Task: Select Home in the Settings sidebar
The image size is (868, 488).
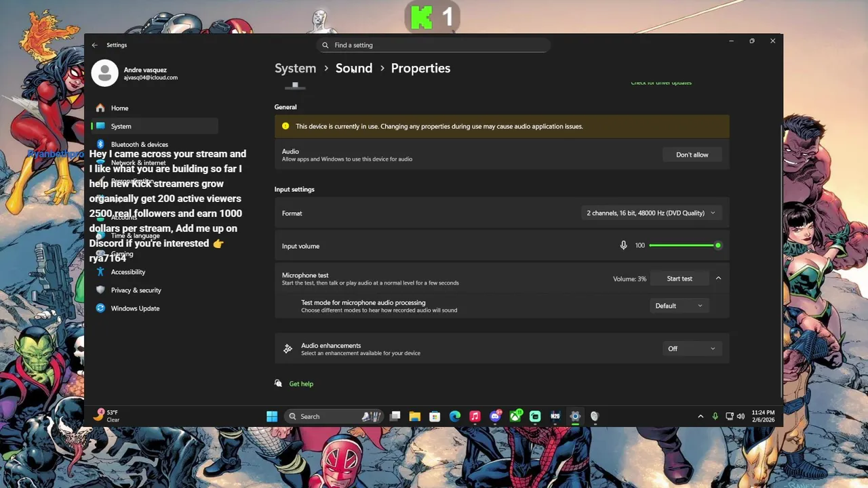Action: (x=155, y=108)
